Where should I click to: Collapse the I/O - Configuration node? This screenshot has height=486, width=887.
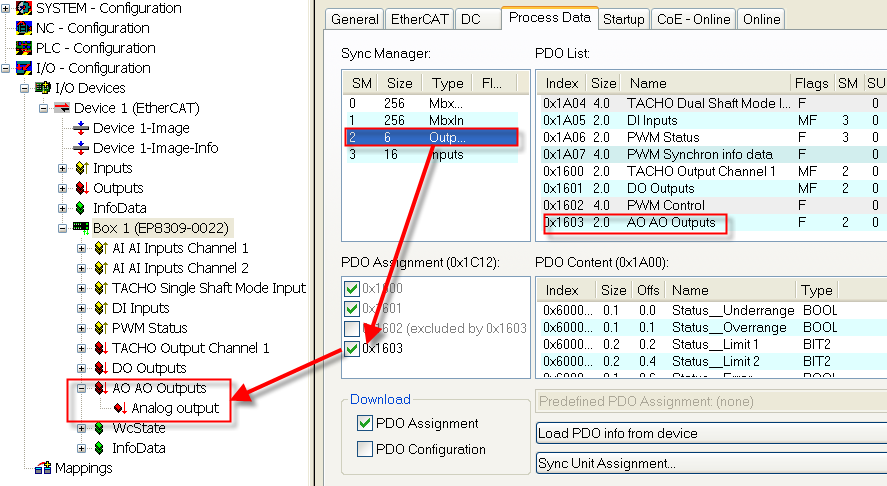click(6, 68)
